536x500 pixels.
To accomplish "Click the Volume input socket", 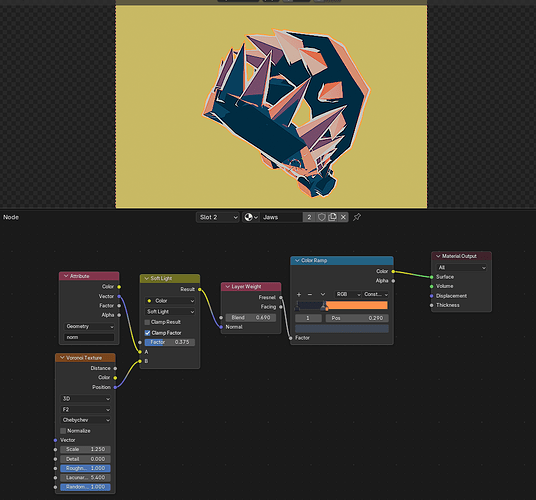I will [x=432, y=286].
